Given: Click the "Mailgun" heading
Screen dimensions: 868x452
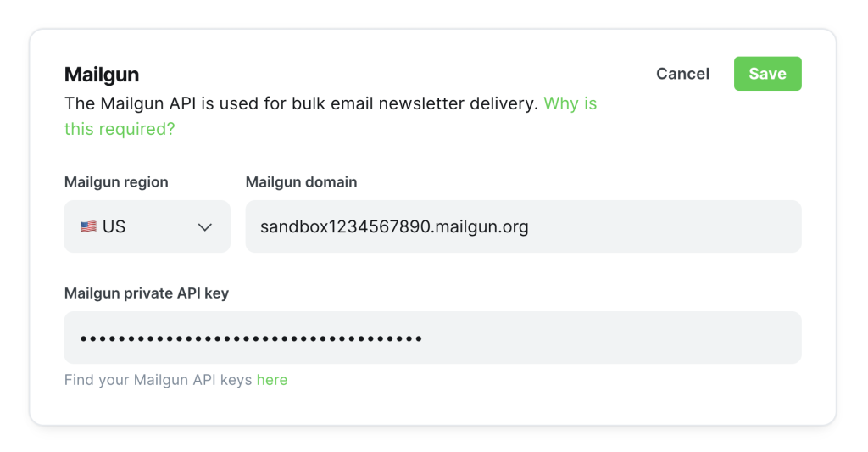Looking at the screenshot, I should (x=102, y=75).
